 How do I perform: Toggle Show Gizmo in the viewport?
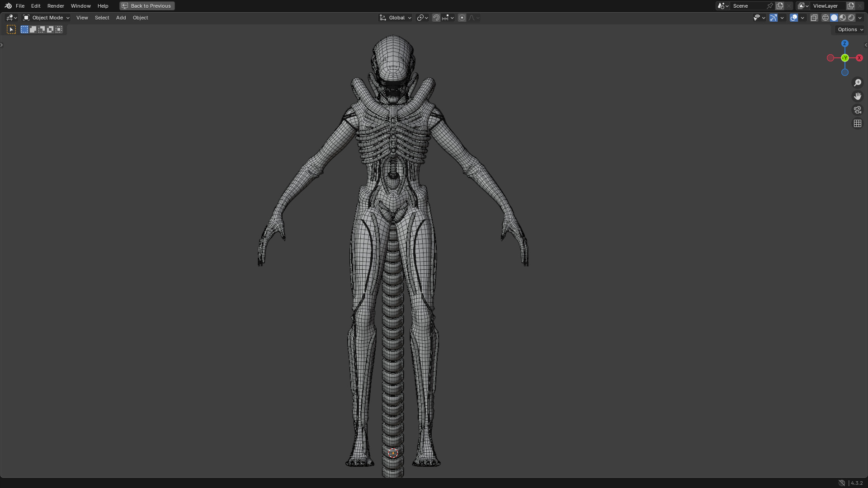(x=774, y=18)
